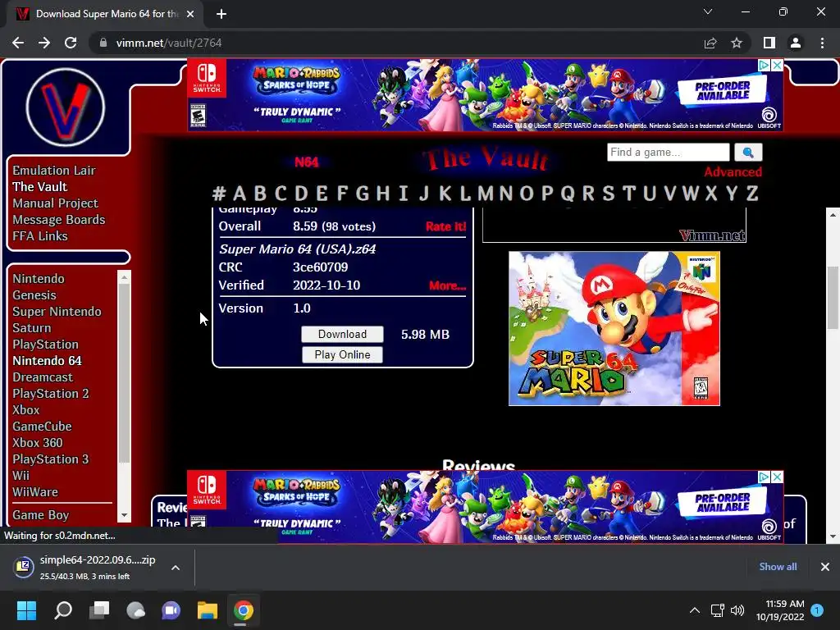Select GameCube in the systems list
The height and width of the screenshot is (630, 840).
(x=43, y=427)
